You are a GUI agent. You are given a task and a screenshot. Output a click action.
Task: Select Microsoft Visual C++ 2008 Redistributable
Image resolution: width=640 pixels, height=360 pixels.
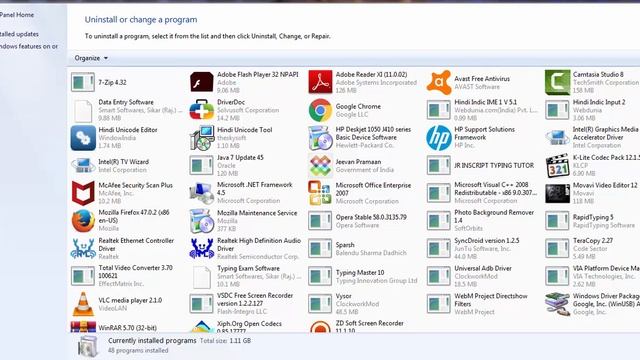tap(482, 193)
